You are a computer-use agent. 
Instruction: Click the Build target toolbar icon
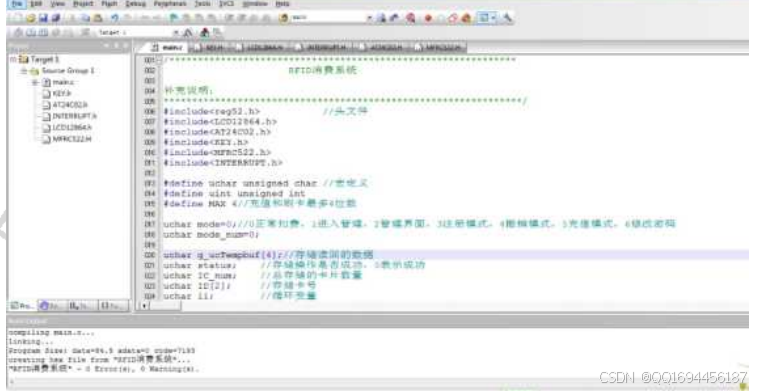tap(31, 32)
